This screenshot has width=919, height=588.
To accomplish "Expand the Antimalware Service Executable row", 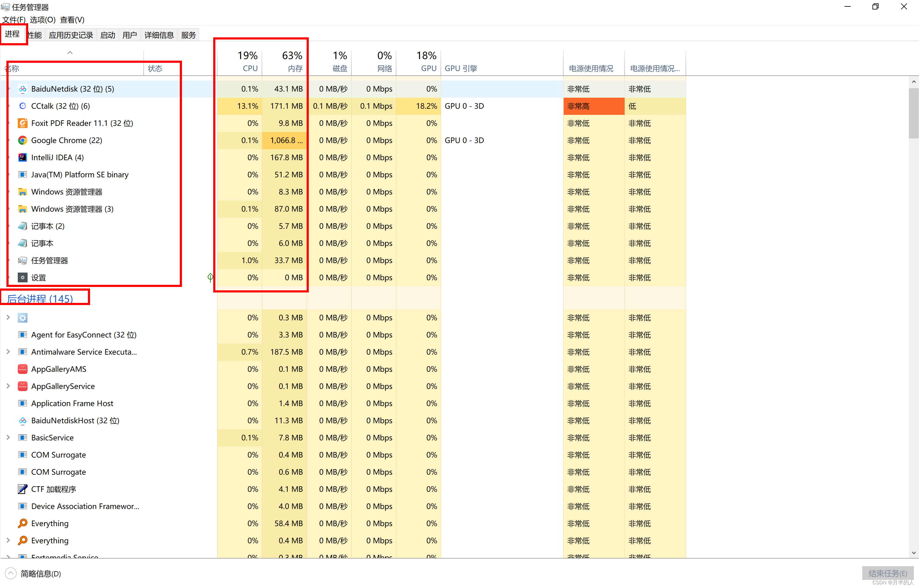I will (x=8, y=352).
